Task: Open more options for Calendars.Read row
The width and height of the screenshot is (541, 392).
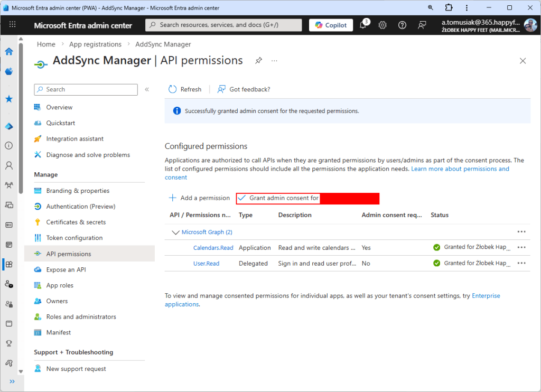Action: pyautogui.click(x=521, y=247)
